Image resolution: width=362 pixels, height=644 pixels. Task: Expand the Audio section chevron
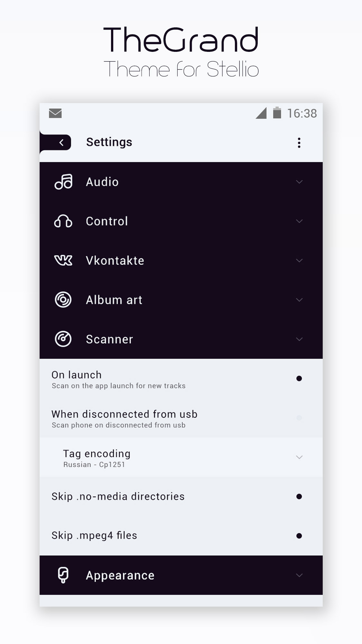pos(299,182)
